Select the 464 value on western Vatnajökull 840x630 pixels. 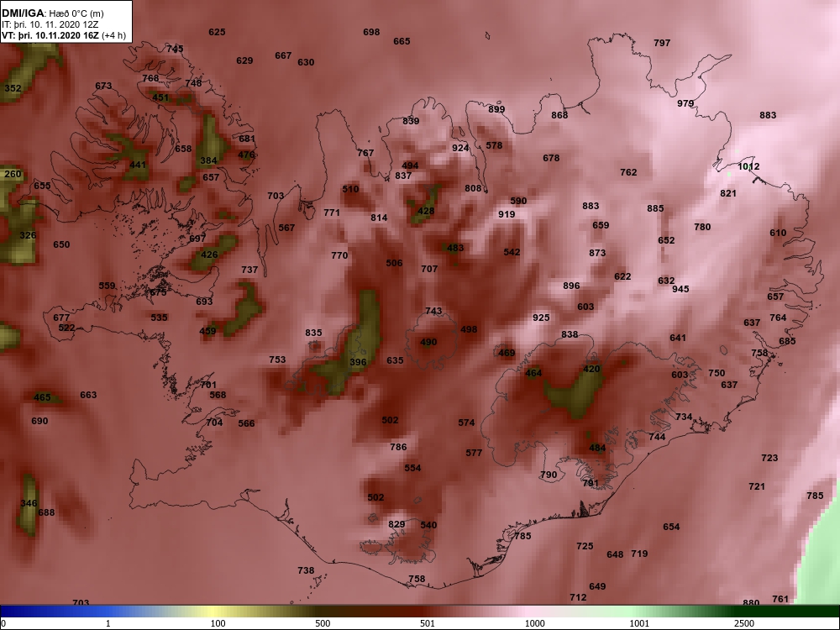(x=533, y=373)
